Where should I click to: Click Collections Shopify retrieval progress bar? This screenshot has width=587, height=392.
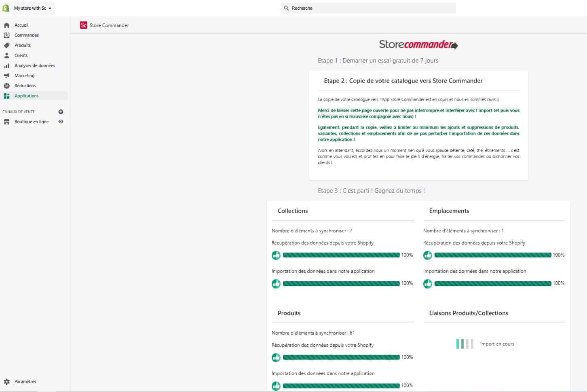pos(341,255)
